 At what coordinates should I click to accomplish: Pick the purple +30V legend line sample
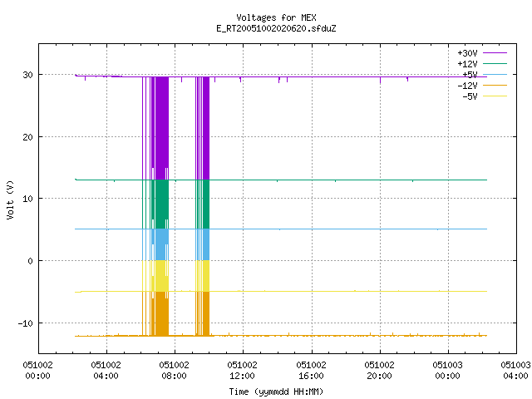point(495,53)
